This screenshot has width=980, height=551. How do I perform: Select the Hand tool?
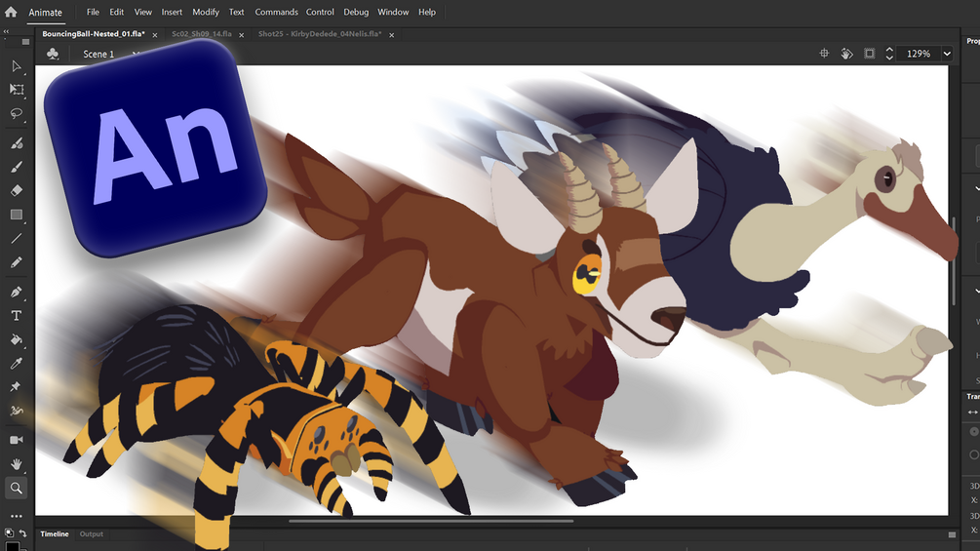click(17, 463)
